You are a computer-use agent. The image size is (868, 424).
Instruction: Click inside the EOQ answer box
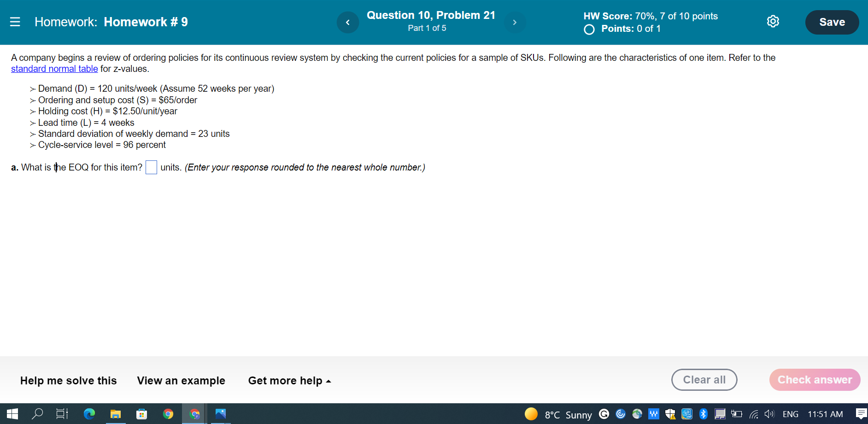(x=151, y=167)
